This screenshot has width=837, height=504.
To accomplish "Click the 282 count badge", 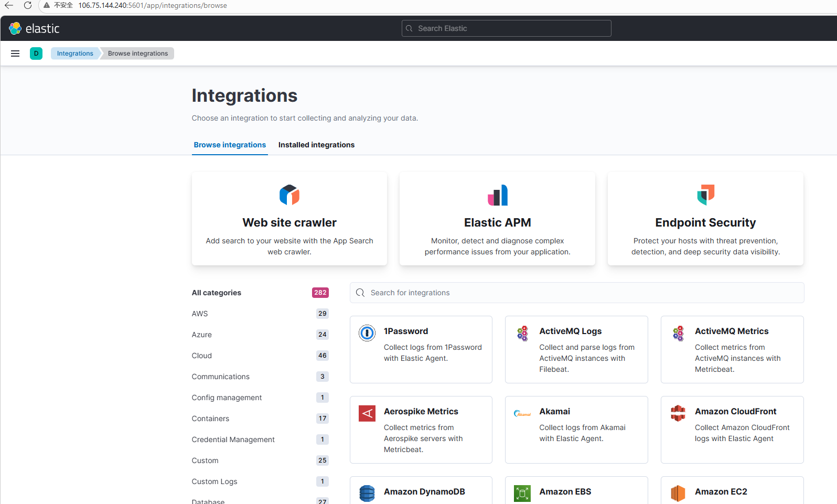I will click(320, 293).
